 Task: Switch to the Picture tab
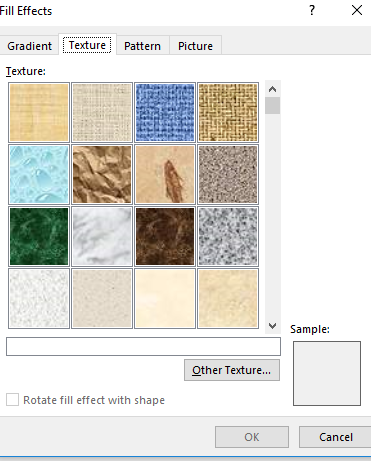pyautogui.click(x=195, y=46)
